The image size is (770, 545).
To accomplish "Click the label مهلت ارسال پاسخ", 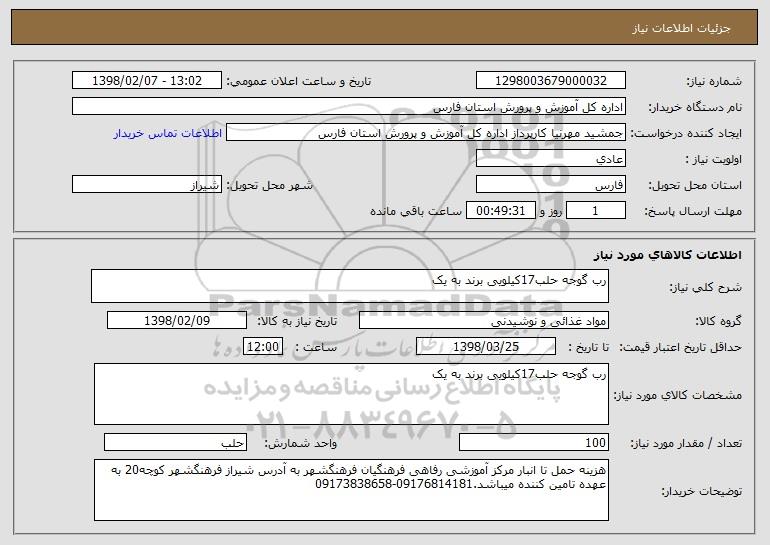I will pos(693,212).
